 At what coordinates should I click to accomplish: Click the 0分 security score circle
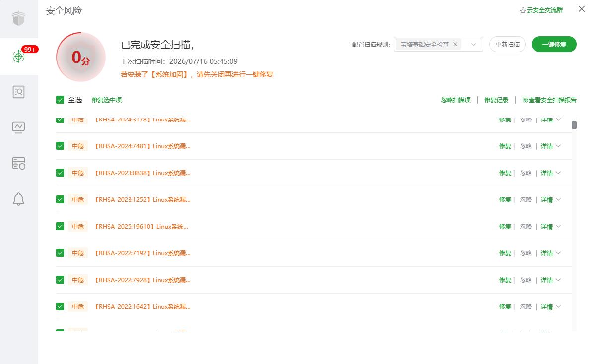pos(80,57)
